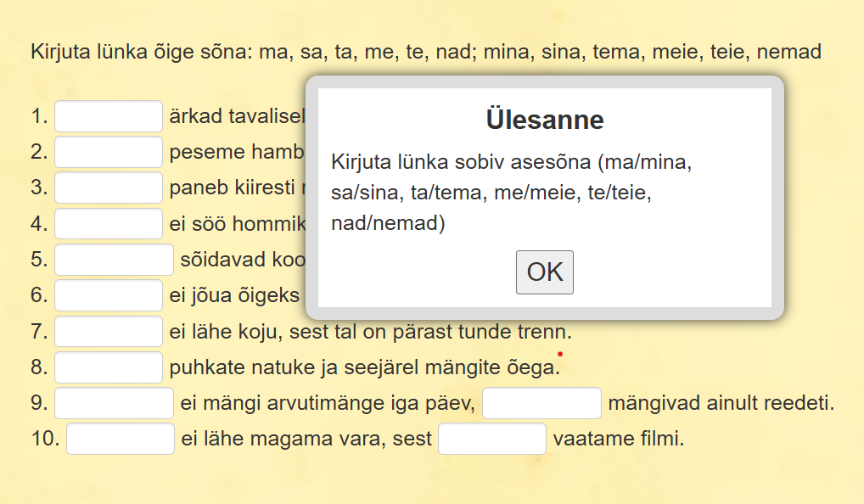Click the blank field for sentence 1

tap(108, 116)
